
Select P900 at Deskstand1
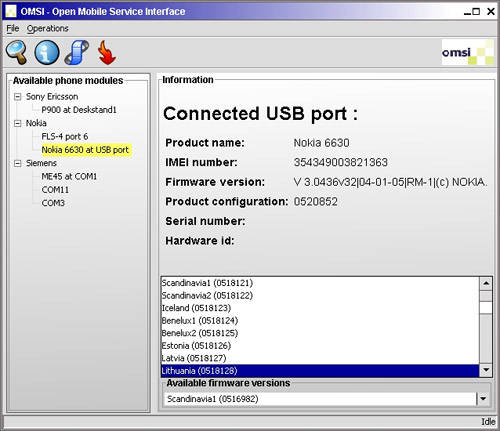(x=79, y=110)
